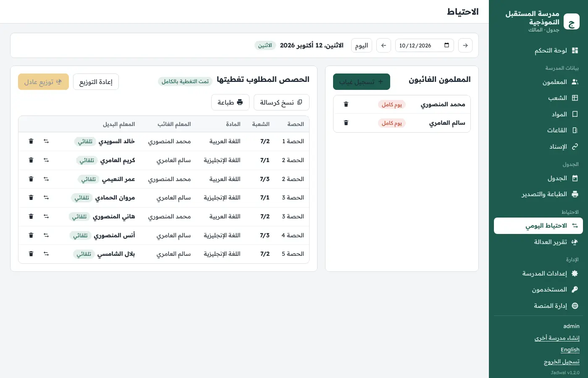Remove coverage row of كريم العامري
588x378 pixels.
(x=31, y=160)
